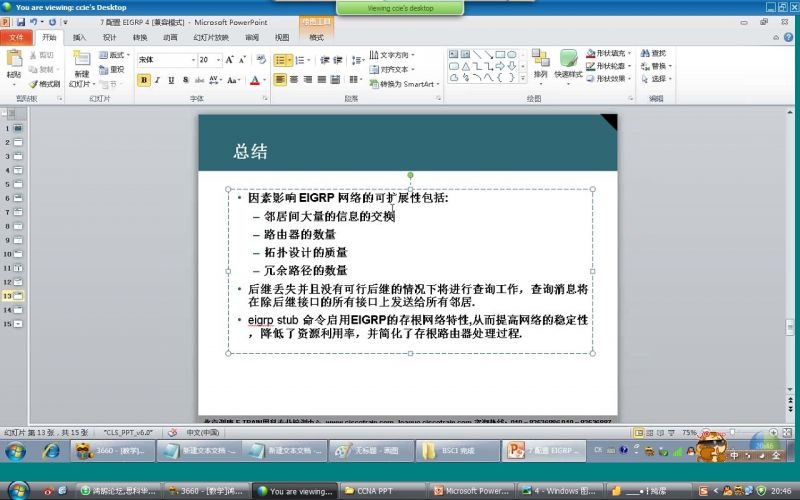Select slide 14 thumbnail in outline pane
Image resolution: width=800 pixels, height=500 pixels.
point(18,310)
